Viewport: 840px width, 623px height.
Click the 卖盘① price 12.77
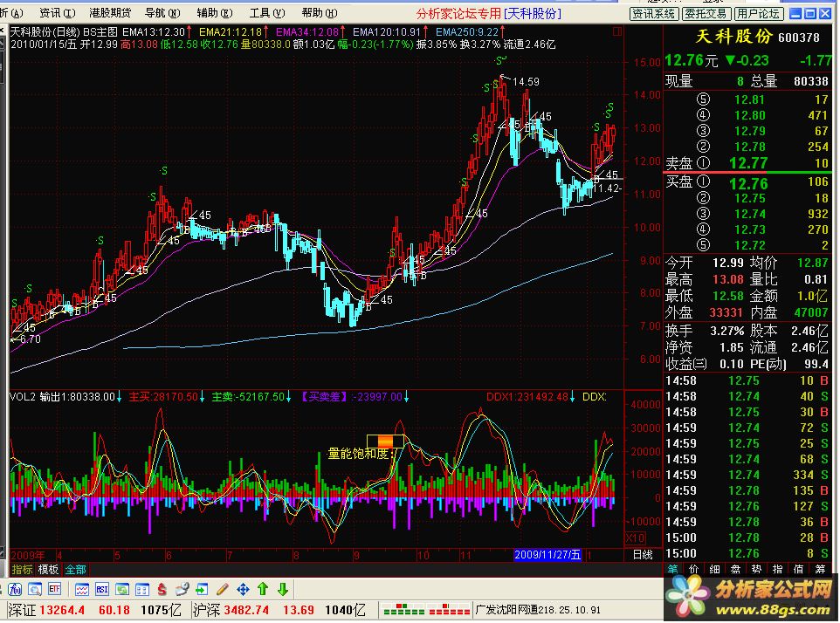(748, 162)
